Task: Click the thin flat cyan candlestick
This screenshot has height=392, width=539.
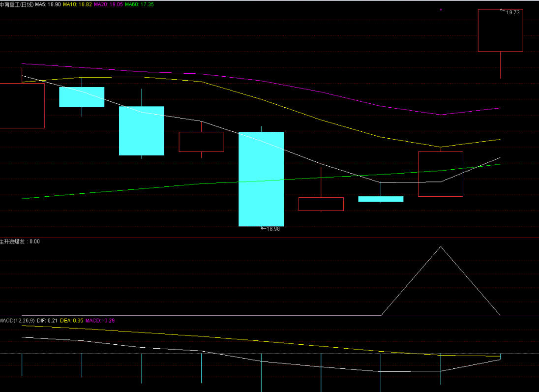Action: 381,199
